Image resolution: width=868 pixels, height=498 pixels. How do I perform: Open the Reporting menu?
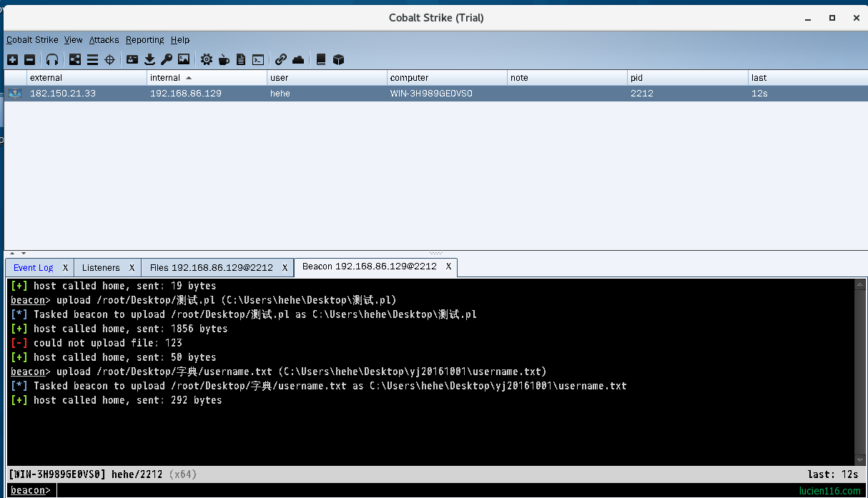[x=145, y=40]
